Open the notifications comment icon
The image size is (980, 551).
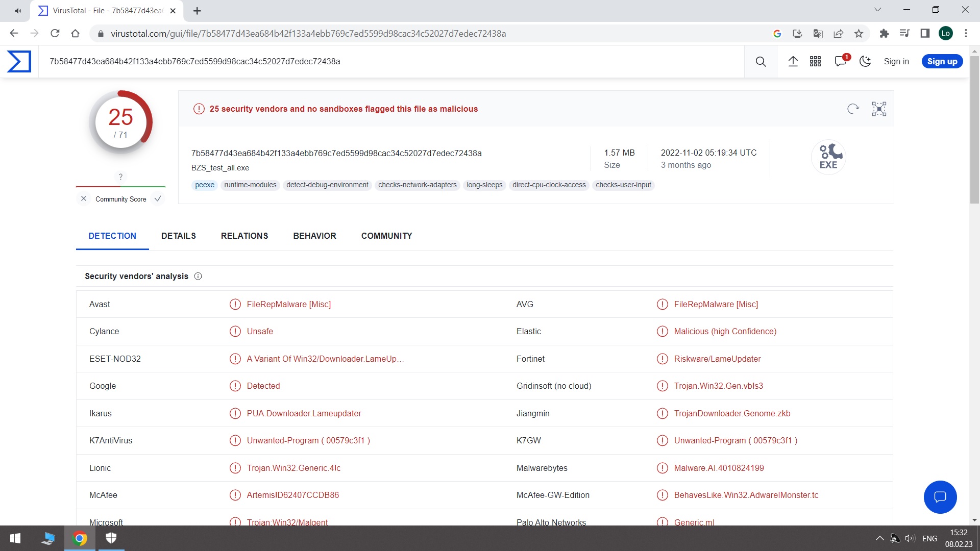point(840,61)
